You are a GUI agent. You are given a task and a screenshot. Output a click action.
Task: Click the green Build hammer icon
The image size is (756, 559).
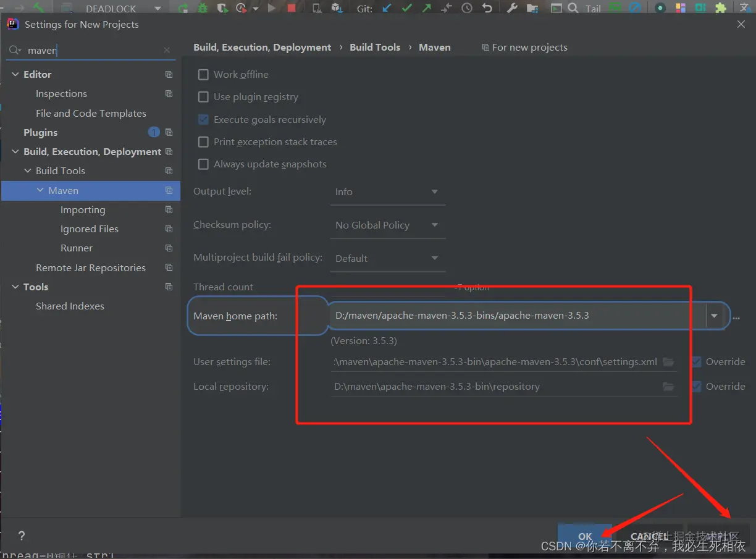[39, 8]
